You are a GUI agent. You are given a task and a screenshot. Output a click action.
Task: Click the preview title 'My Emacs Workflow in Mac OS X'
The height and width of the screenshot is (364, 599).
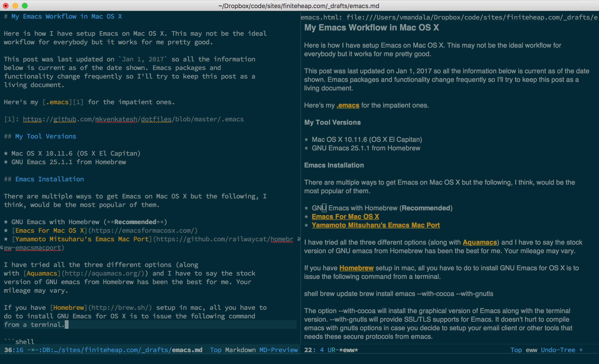tap(371, 27)
